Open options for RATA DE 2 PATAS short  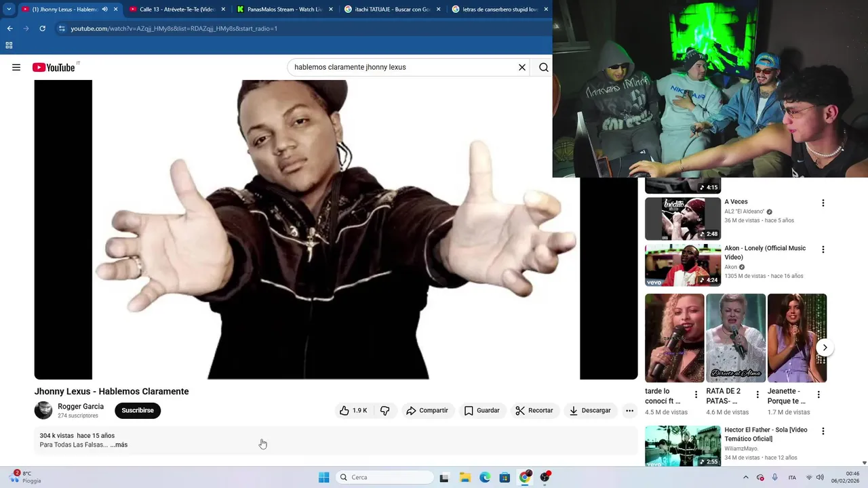pos(757,394)
